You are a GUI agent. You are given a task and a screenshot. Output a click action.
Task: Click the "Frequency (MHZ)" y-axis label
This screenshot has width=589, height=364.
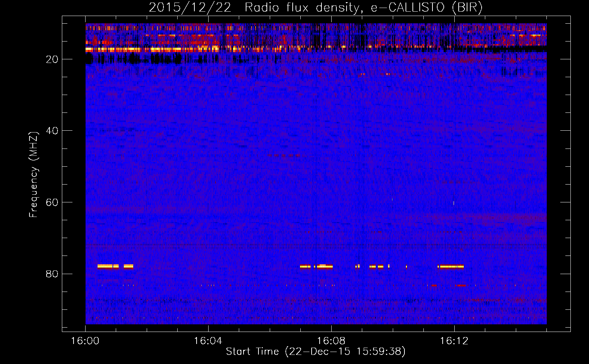coord(33,175)
